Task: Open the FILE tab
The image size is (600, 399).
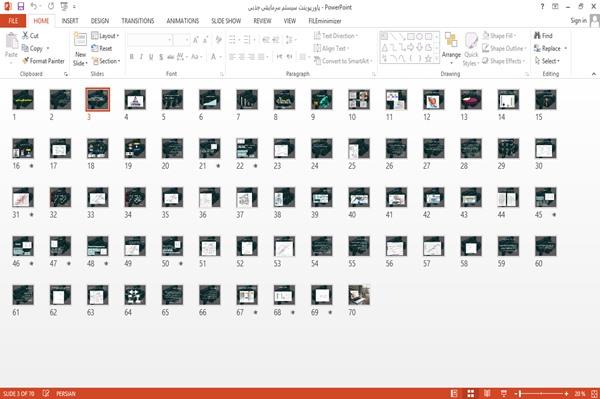Action: (x=13, y=21)
